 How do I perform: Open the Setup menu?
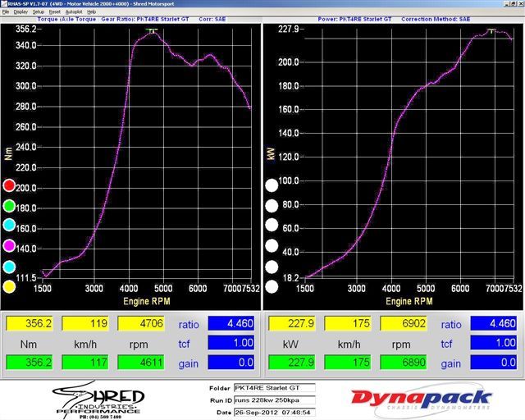[39, 12]
